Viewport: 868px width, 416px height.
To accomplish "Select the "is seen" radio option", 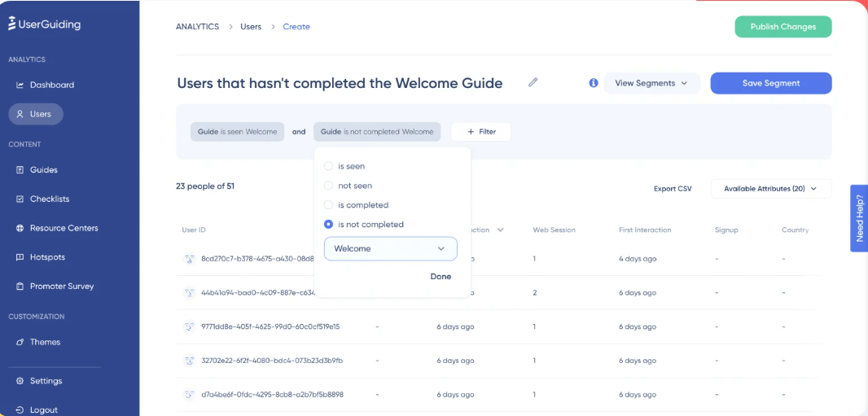I will [x=329, y=166].
